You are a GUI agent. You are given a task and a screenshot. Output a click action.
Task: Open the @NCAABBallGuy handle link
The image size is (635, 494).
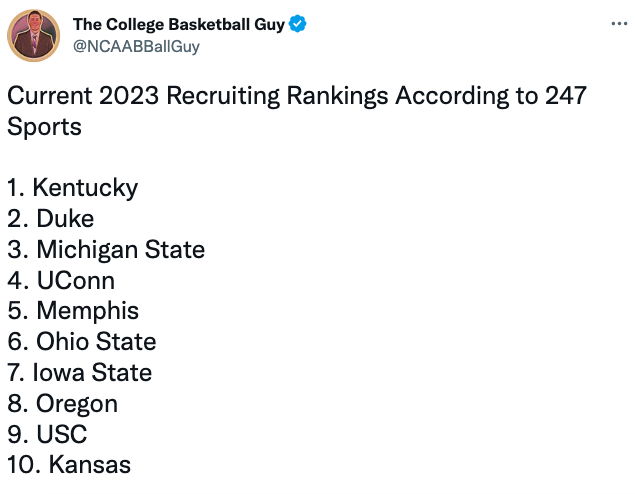tap(136, 47)
